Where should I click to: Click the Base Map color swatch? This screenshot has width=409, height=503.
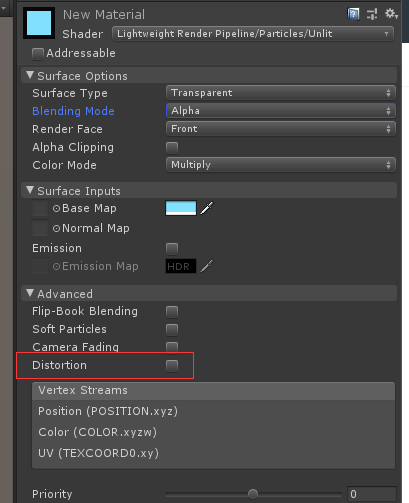181,208
